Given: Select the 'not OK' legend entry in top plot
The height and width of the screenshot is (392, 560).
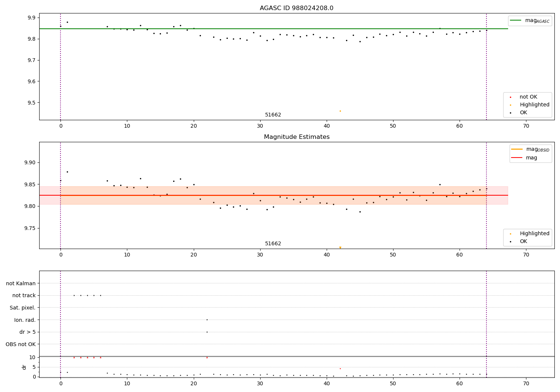Looking at the screenshot, I should [x=528, y=97].
